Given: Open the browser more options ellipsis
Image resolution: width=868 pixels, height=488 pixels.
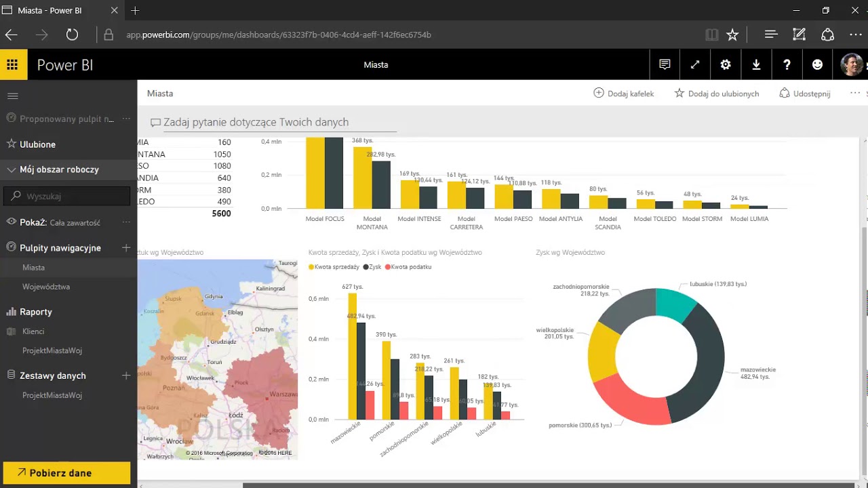Looking at the screenshot, I should coord(855,35).
